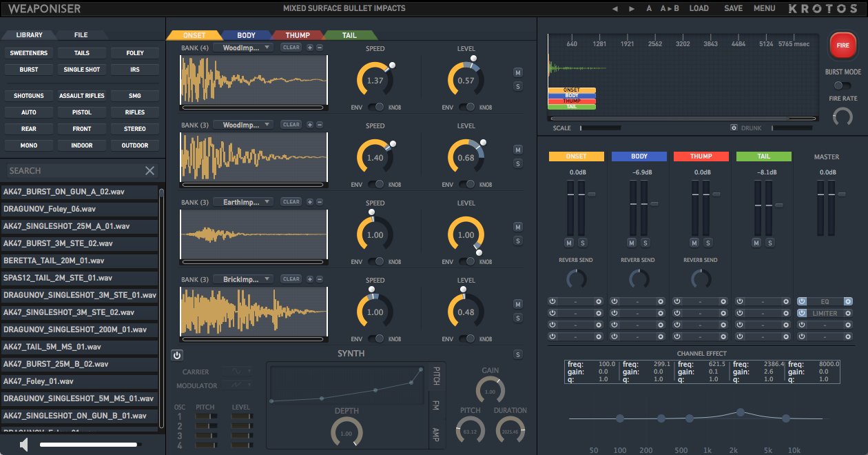Toggle first bank level ENV/KNOB switch
The width and height of the screenshot is (868, 455).
[x=467, y=108]
